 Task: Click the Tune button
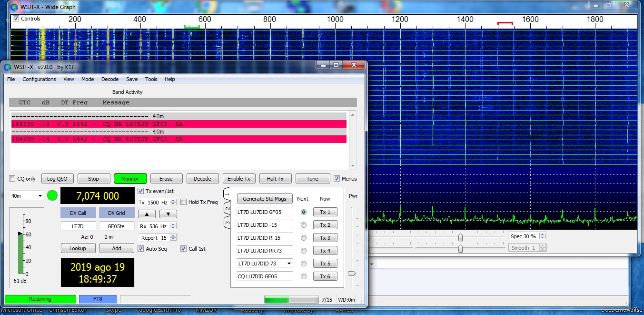coord(312,179)
